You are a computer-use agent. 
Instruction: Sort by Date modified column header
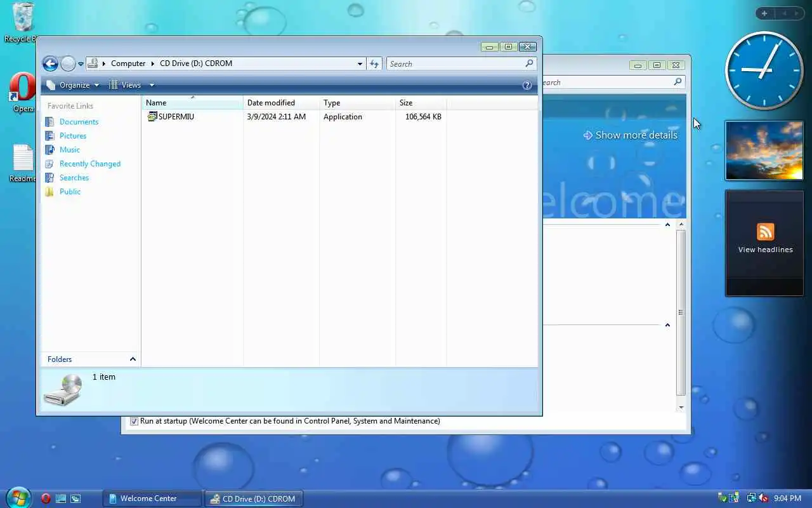pyautogui.click(x=281, y=103)
